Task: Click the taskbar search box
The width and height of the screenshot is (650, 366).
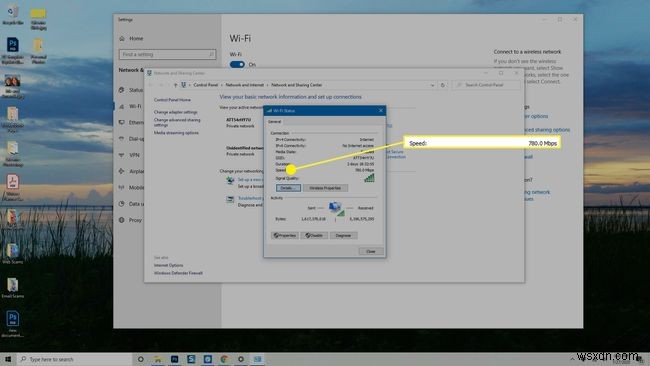Action: [x=75, y=359]
